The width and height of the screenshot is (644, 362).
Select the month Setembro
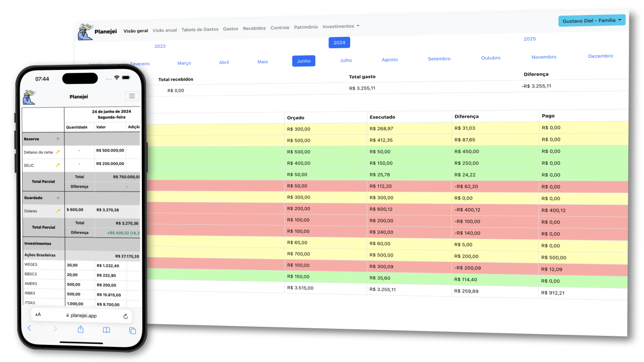pyautogui.click(x=439, y=59)
